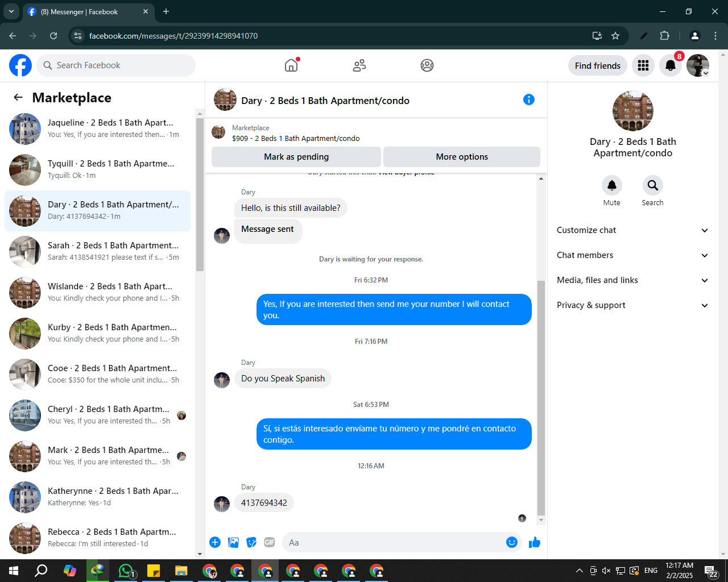This screenshot has width=728, height=582.
Task: Open Cooe conversation
Action: point(97,375)
